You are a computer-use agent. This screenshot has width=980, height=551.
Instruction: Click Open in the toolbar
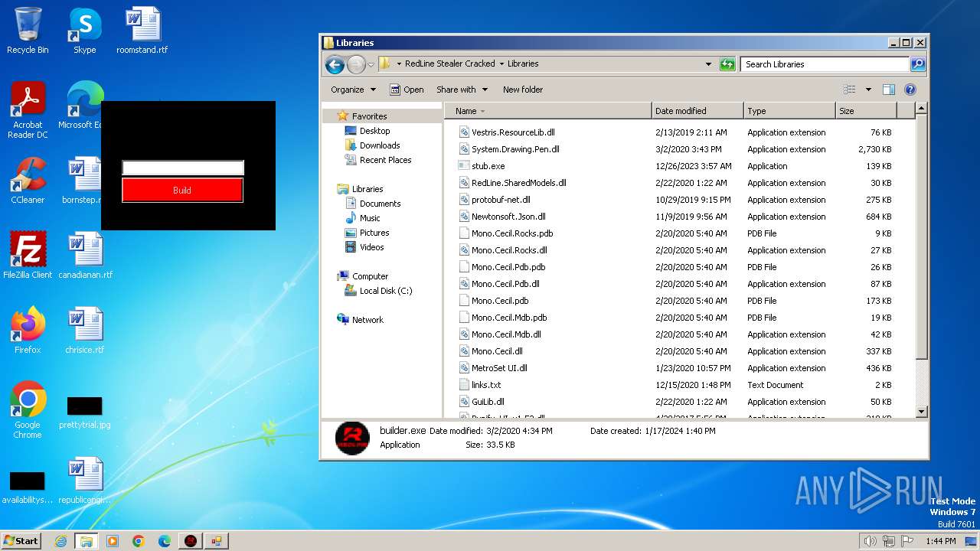[407, 90]
